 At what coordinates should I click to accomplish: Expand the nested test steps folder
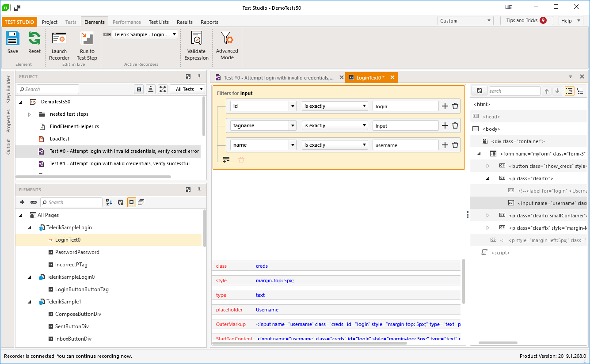(x=30, y=114)
